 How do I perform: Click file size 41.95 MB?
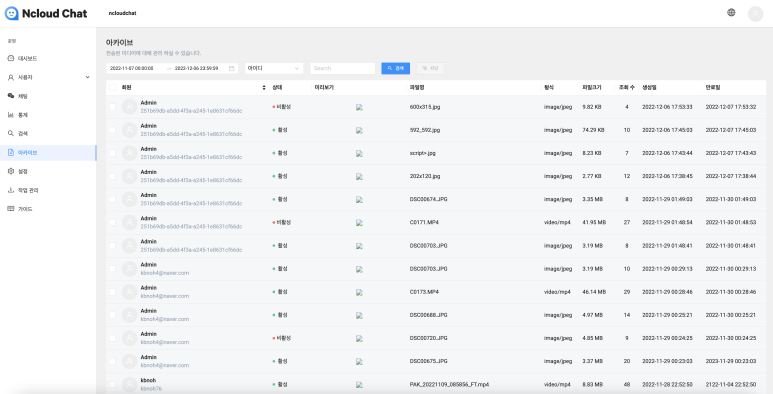(594, 222)
